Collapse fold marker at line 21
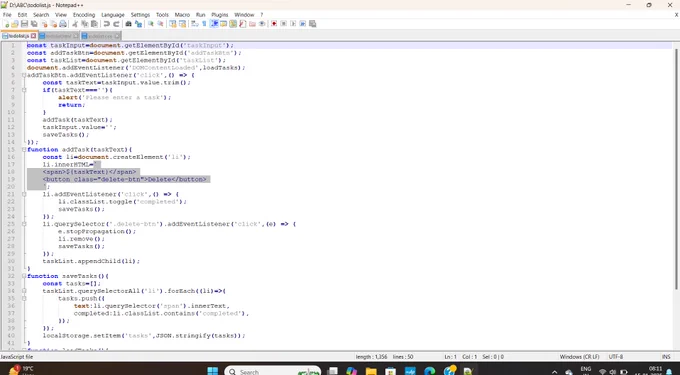The image size is (680, 375). pos(24,194)
